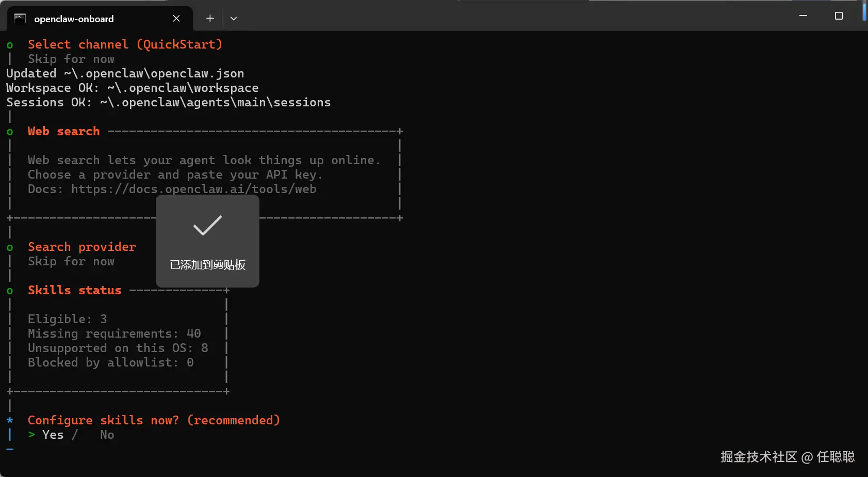Click the checkmark in the clipboard notification
The image size is (868, 477).
pyautogui.click(x=207, y=226)
